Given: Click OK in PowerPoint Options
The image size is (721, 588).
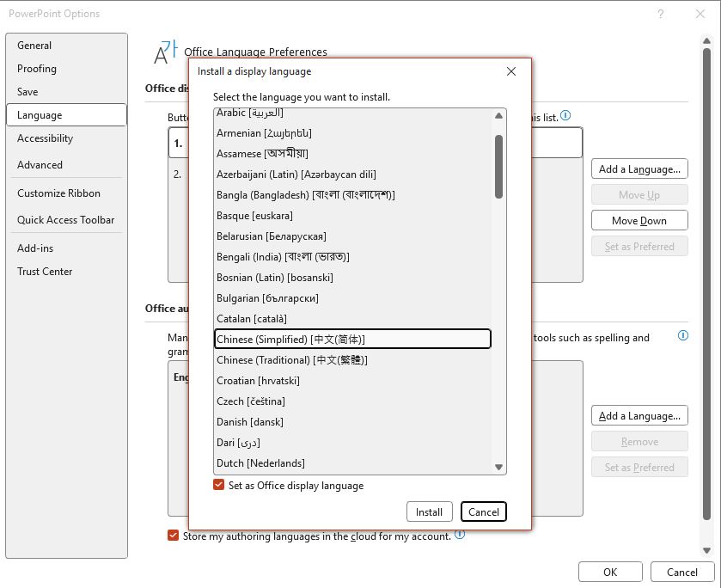Looking at the screenshot, I should coord(610,572).
